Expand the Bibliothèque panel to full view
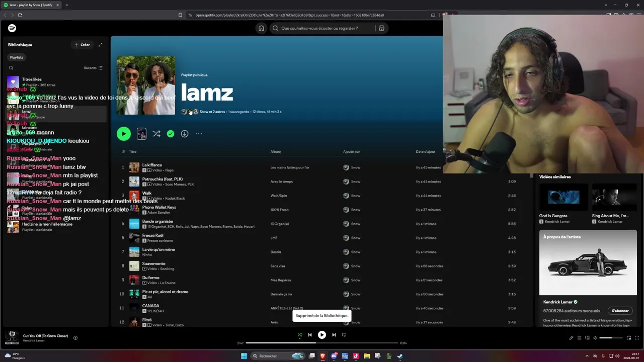The height and width of the screenshot is (362, 644). click(x=100, y=45)
